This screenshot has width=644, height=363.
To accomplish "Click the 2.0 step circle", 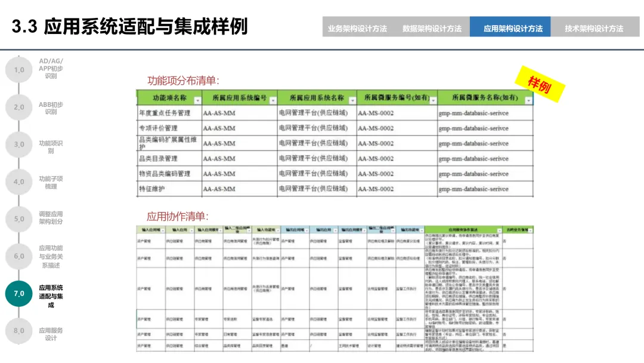I will coord(19,107).
